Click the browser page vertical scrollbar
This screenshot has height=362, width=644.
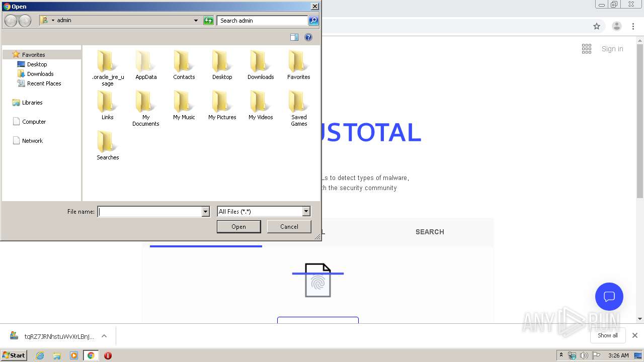tap(640, 121)
